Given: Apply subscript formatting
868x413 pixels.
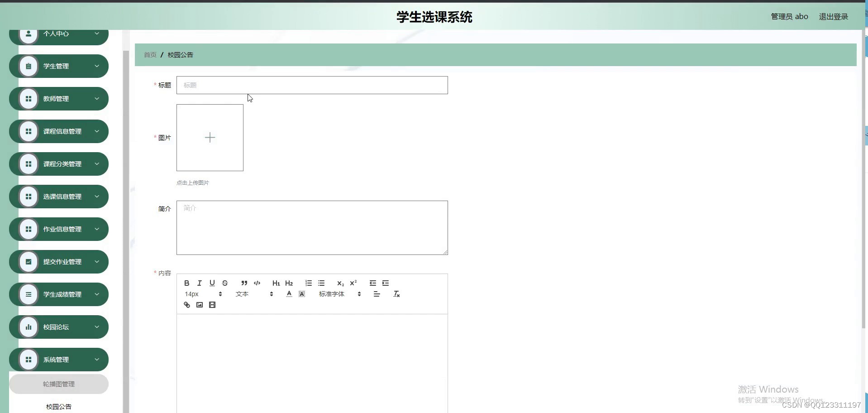Looking at the screenshot, I should pyautogui.click(x=341, y=283).
